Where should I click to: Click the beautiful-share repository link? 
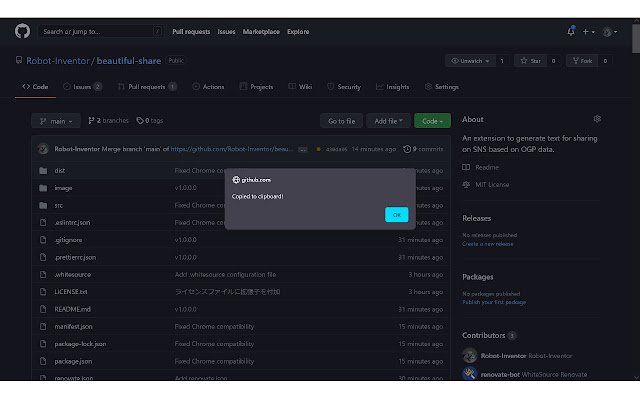(129, 61)
